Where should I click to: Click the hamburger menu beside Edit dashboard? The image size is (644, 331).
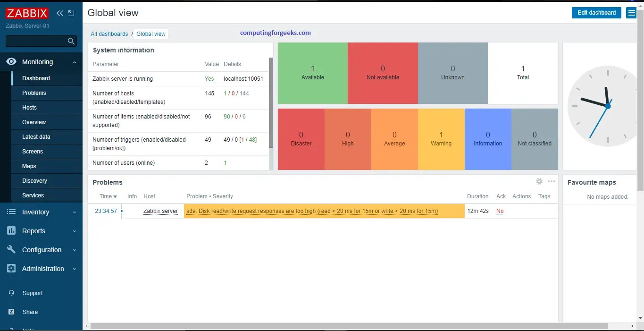632,13
